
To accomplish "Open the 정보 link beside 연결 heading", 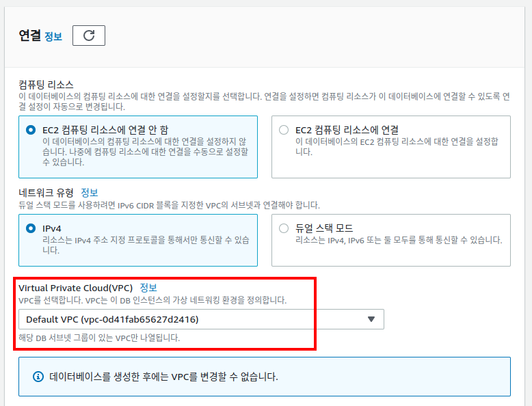I will pos(53,36).
